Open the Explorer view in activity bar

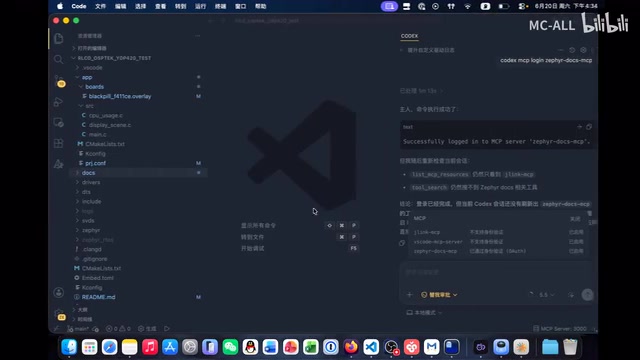point(58,38)
